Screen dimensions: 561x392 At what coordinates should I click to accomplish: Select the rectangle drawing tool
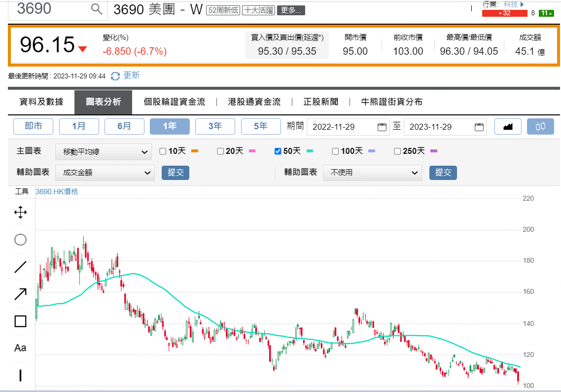(20, 321)
